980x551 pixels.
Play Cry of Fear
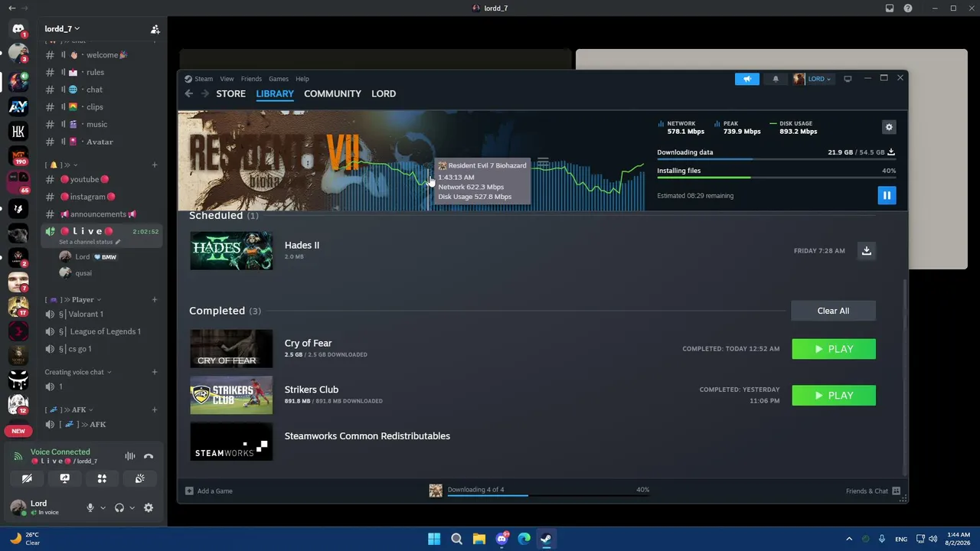(x=834, y=349)
